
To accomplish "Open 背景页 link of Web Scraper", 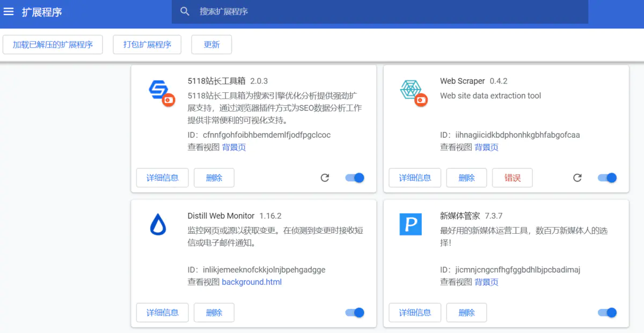I will 487,147.
